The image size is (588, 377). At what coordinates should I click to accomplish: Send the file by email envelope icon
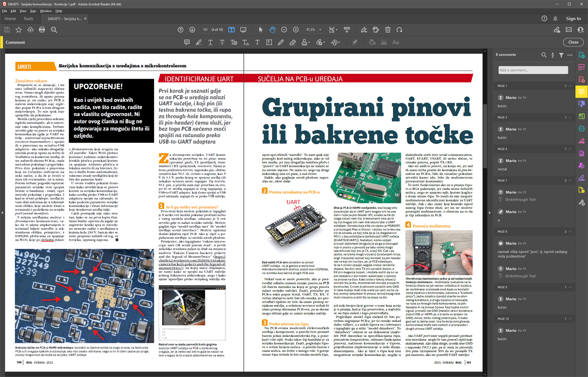tap(569, 30)
